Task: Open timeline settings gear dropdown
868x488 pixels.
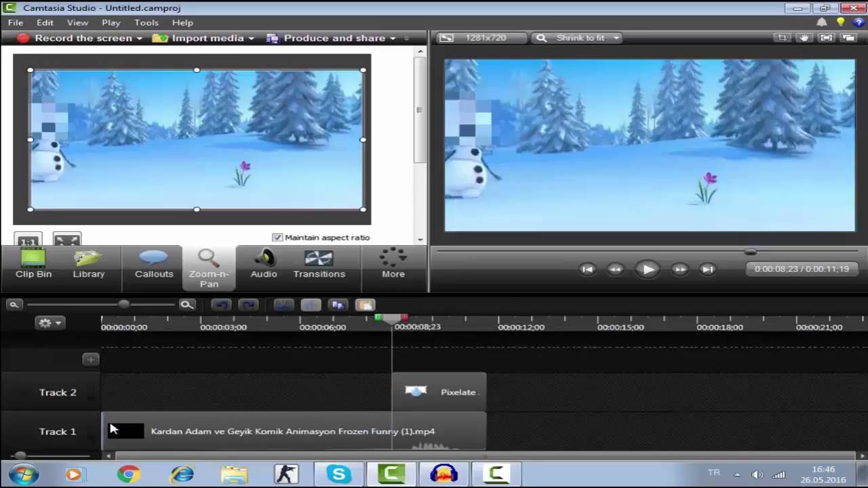Action: pos(50,323)
